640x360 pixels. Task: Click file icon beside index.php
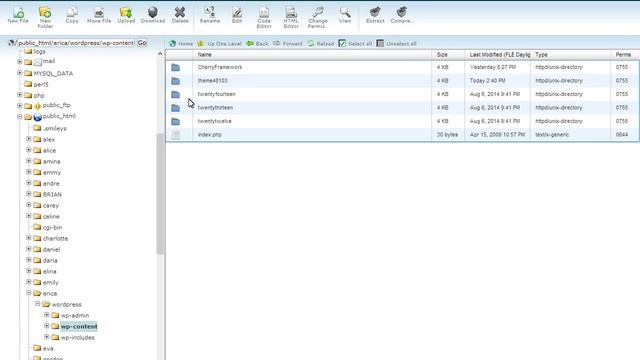point(176,135)
